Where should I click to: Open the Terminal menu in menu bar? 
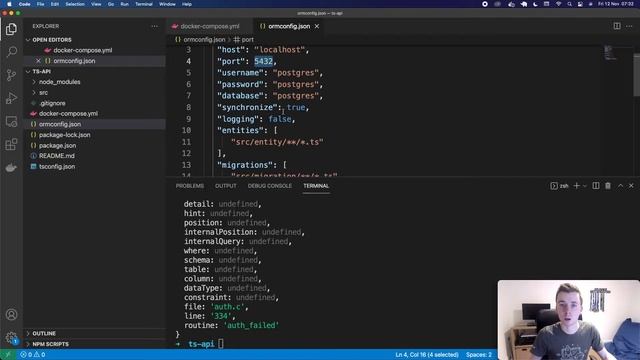(x=144, y=4)
